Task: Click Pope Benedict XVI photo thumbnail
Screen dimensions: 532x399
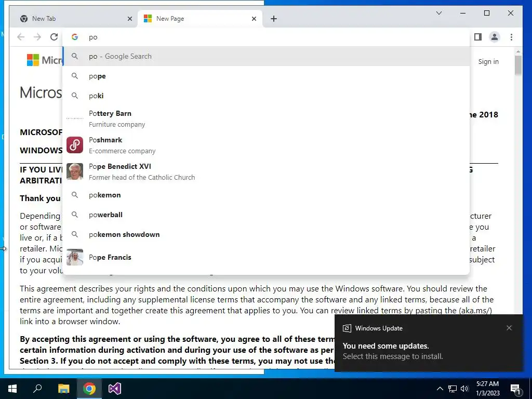Action: tap(75, 171)
